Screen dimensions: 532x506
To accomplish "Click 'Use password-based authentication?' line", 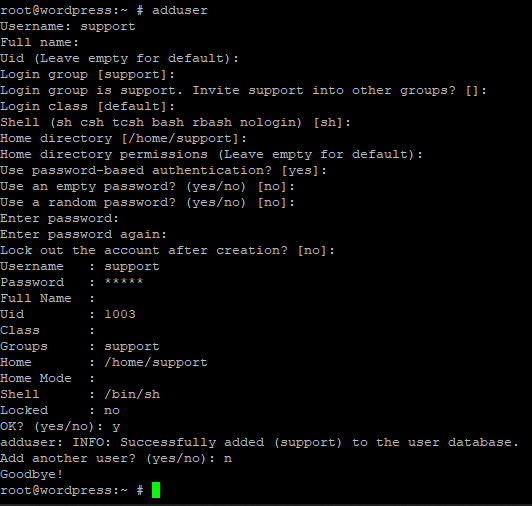I will point(164,170).
